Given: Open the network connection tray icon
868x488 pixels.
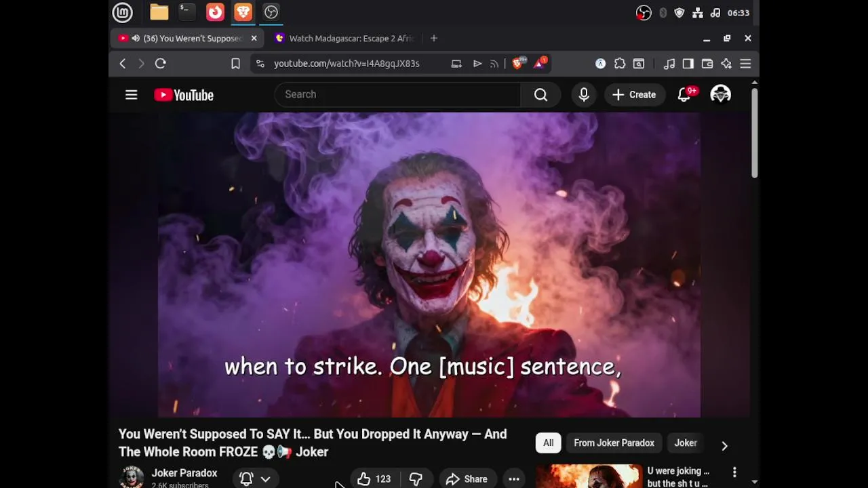Looking at the screenshot, I should pyautogui.click(x=698, y=13).
